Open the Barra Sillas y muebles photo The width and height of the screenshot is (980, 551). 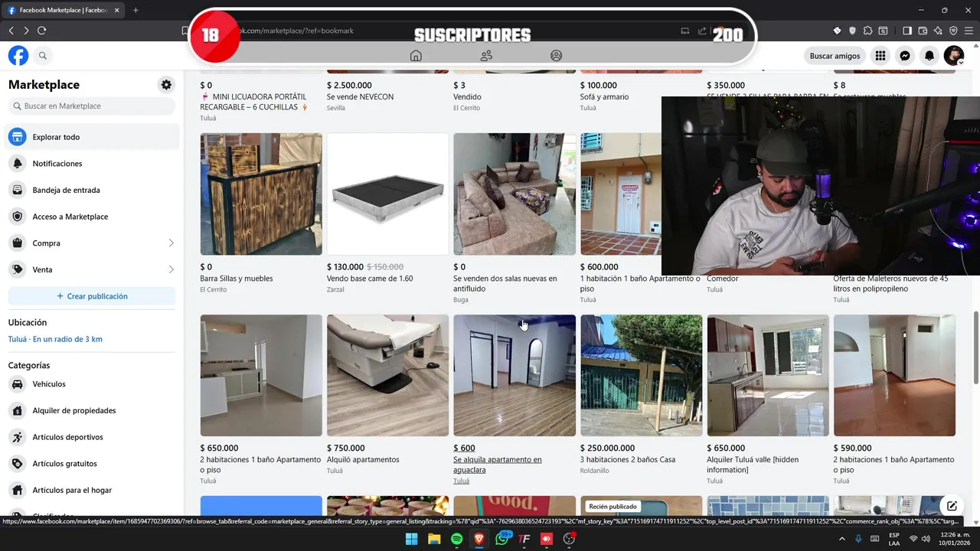click(261, 194)
